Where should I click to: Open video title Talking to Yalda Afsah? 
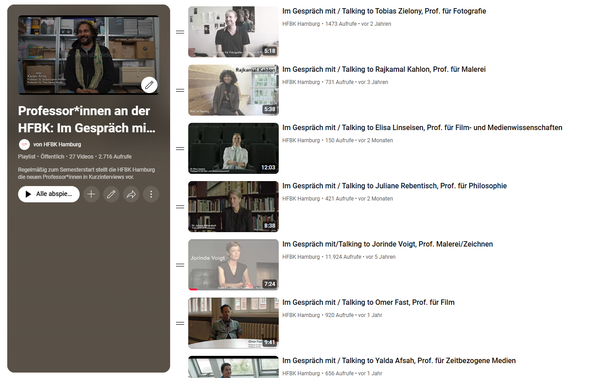399,360
